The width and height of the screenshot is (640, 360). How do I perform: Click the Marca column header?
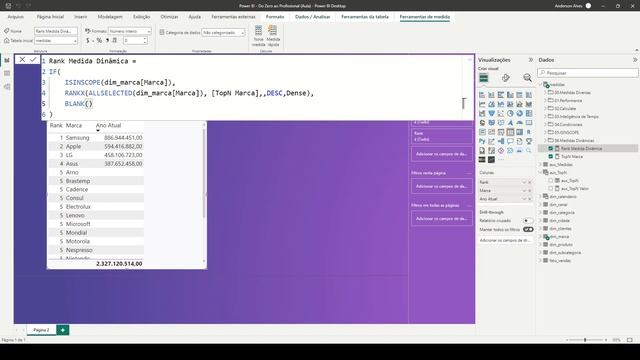point(74,125)
